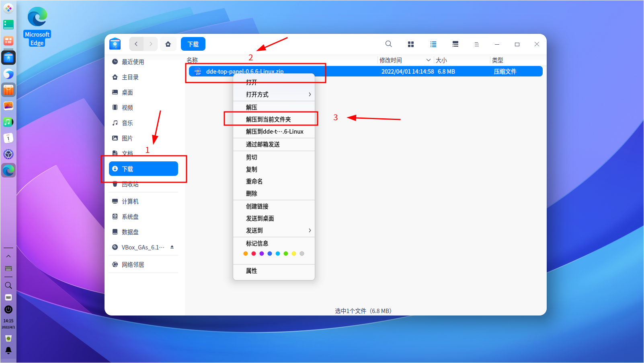Image resolution: width=644 pixels, height=363 pixels.
Task: Expand the dock tray arrow
Action: pyautogui.click(x=8, y=256)
